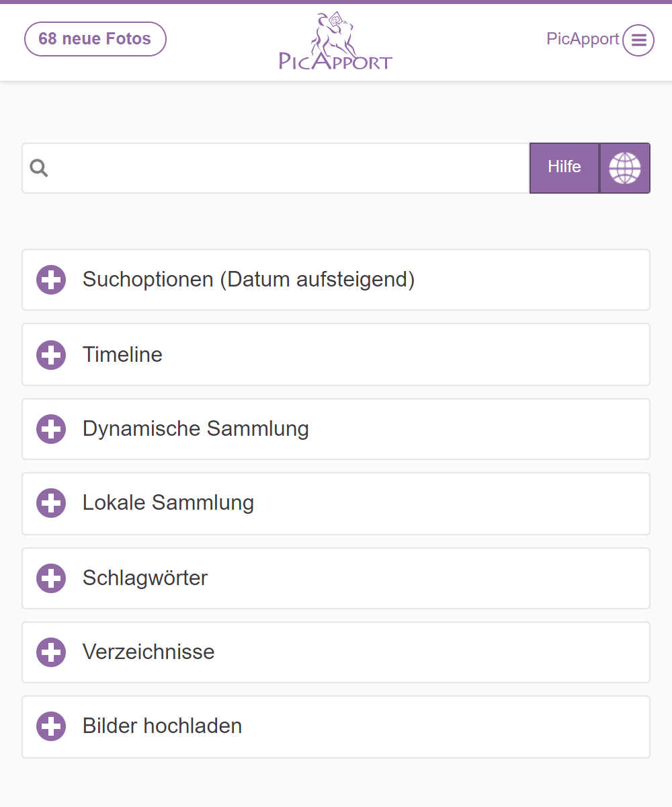Click plus icon beside Timeline
Image resolution: width=672 pixels, height=807 pixels.
click(x=51, y=354)
